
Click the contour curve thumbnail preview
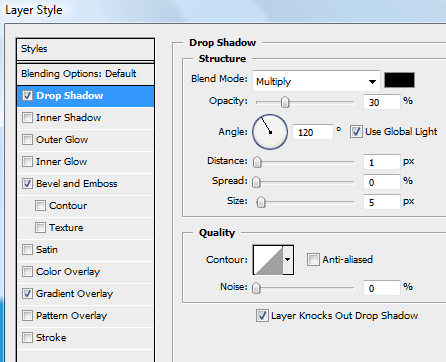point(268,260)
